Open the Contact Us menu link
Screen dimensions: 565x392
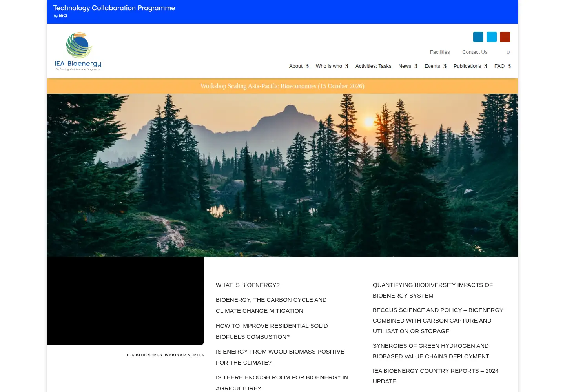pos(475,52)
